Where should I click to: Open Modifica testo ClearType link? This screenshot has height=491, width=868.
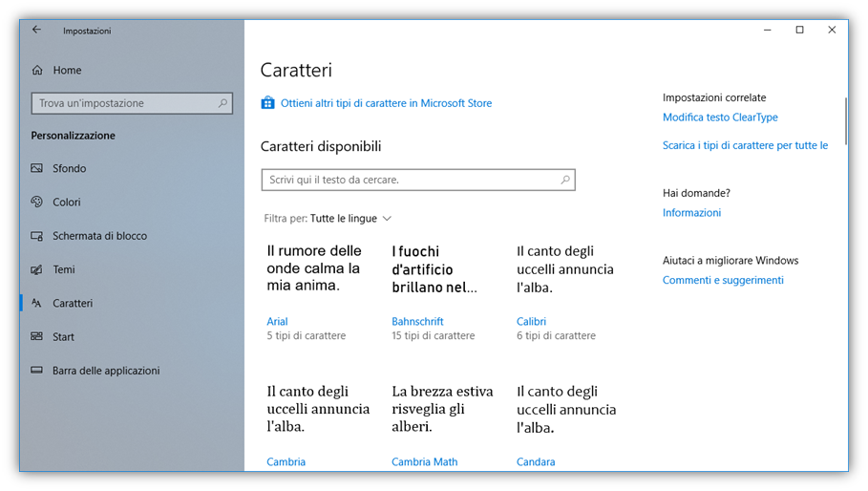coord(720,117)
